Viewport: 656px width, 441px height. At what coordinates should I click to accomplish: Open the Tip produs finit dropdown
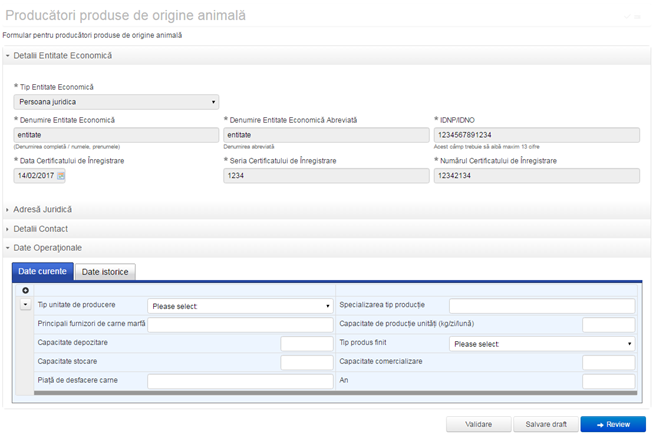point(541,343)
